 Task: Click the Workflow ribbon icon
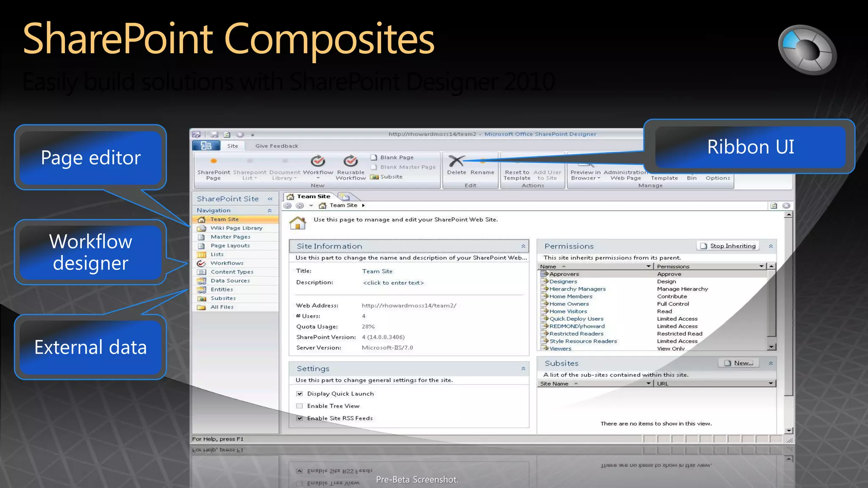pos(318,161)
